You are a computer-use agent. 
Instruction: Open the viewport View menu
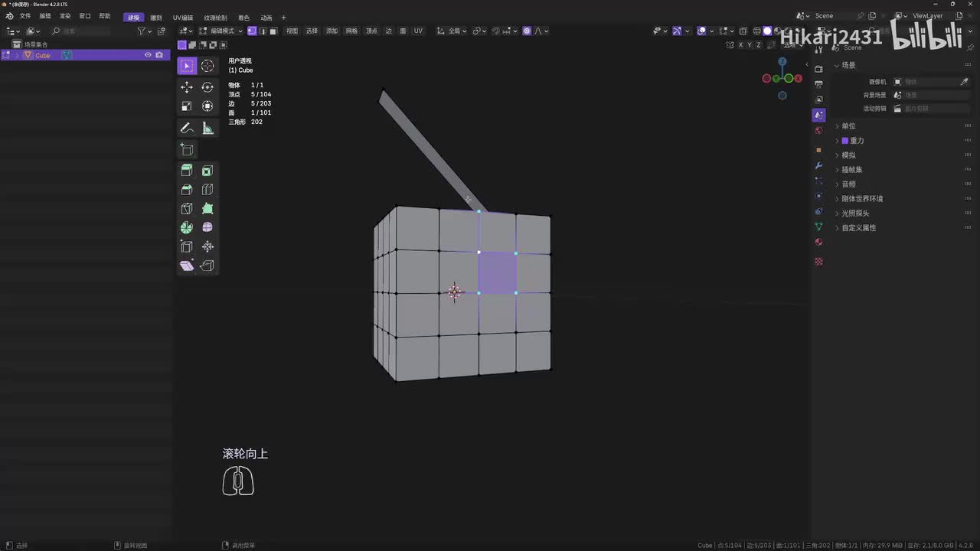point(292,31)
